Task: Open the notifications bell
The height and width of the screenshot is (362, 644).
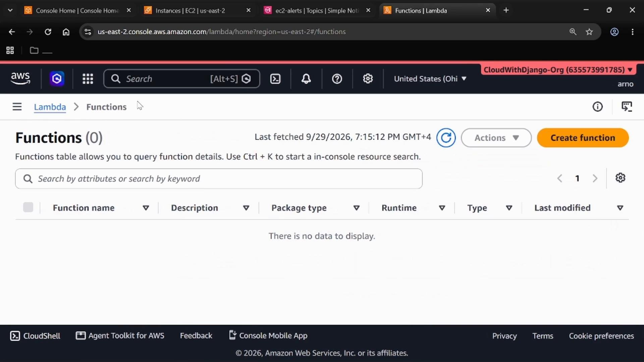Action: tap(306, 79)
